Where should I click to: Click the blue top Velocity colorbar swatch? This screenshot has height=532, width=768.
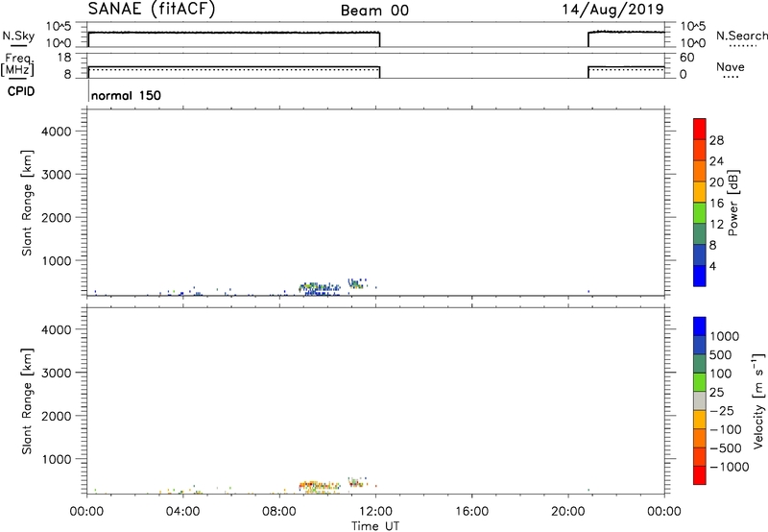point(700,326)
